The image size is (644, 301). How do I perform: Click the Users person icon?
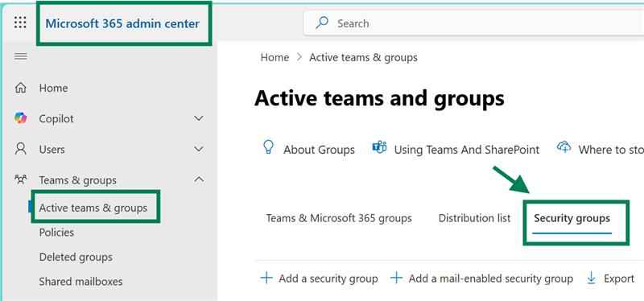point(21,149)
